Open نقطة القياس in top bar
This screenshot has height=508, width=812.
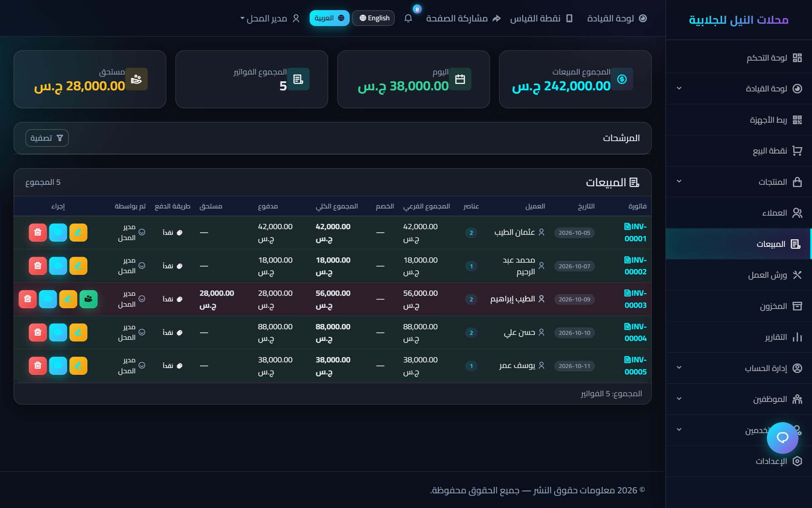[x=541, y=18]
